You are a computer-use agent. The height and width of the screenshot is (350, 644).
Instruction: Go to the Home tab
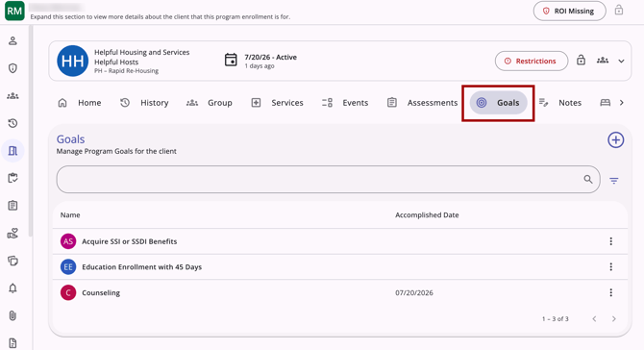click(80, 103)
